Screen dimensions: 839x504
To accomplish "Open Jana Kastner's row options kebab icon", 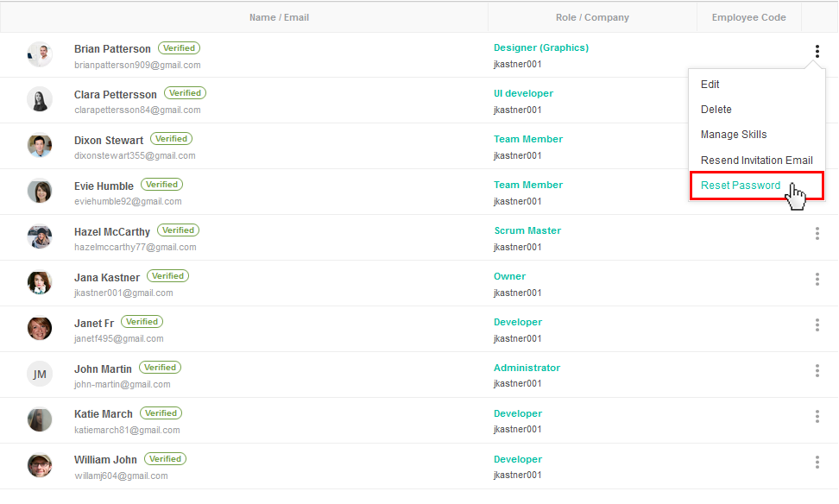I will click(x=817, y=279).
